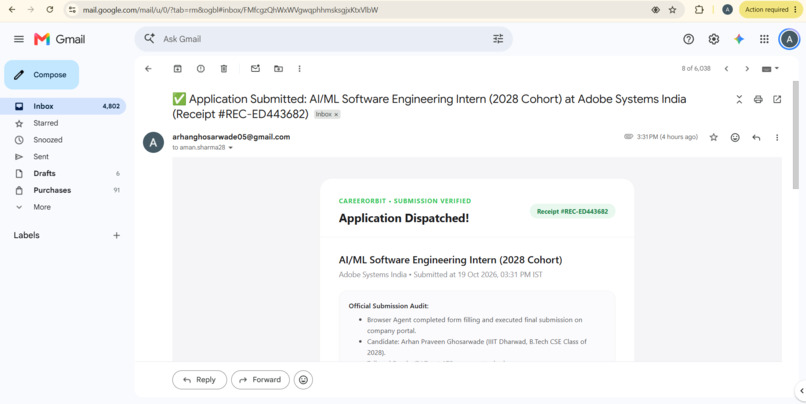Open input tools dropdown
Image resolution: width=806 pixels, height=404 pixels.
770,69
